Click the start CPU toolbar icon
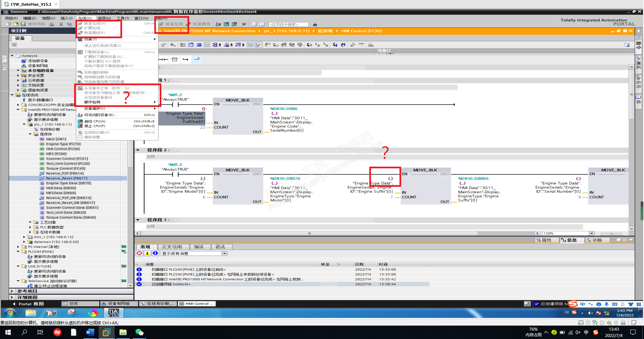Image resolution: width=644 pixels, height=339 pixels. [226, 24]
